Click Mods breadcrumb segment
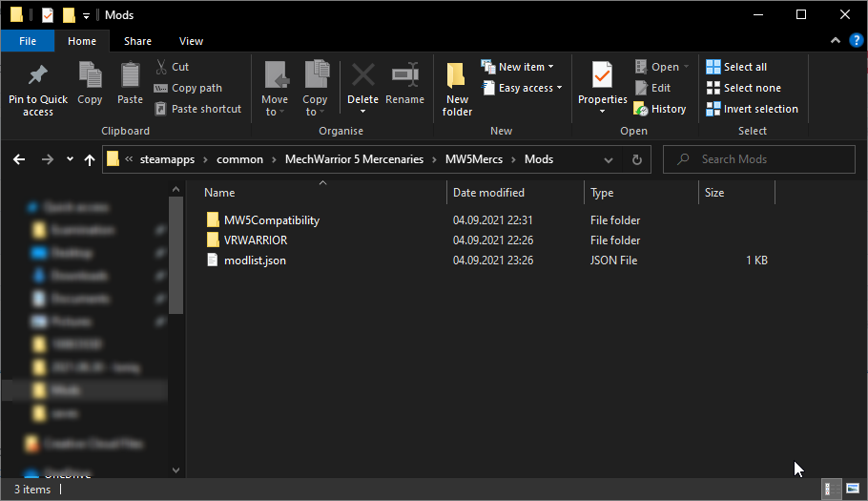868x501 pixels. point(539,159)
